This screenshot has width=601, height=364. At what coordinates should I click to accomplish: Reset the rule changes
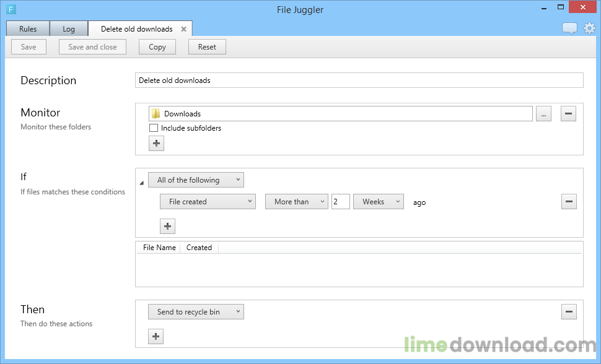207,46
